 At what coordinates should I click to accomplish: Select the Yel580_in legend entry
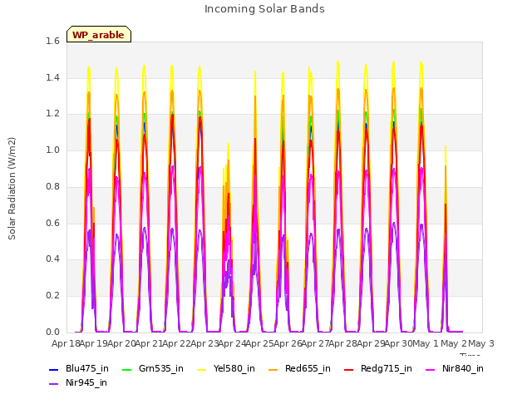click(226, 368)
